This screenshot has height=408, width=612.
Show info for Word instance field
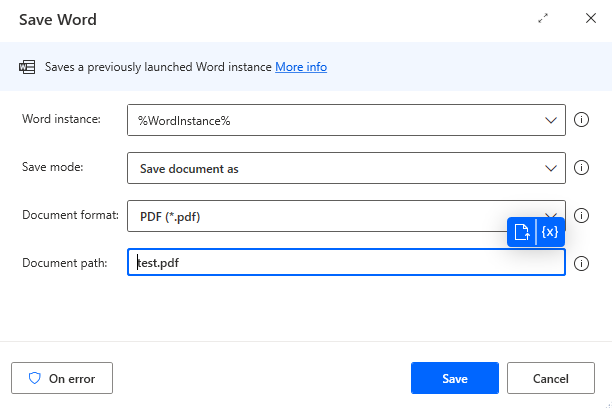point(582,120)
